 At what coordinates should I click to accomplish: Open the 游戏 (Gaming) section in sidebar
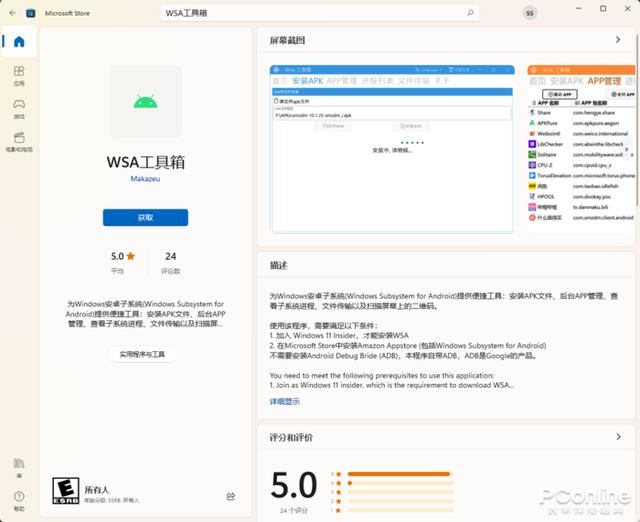19,109
